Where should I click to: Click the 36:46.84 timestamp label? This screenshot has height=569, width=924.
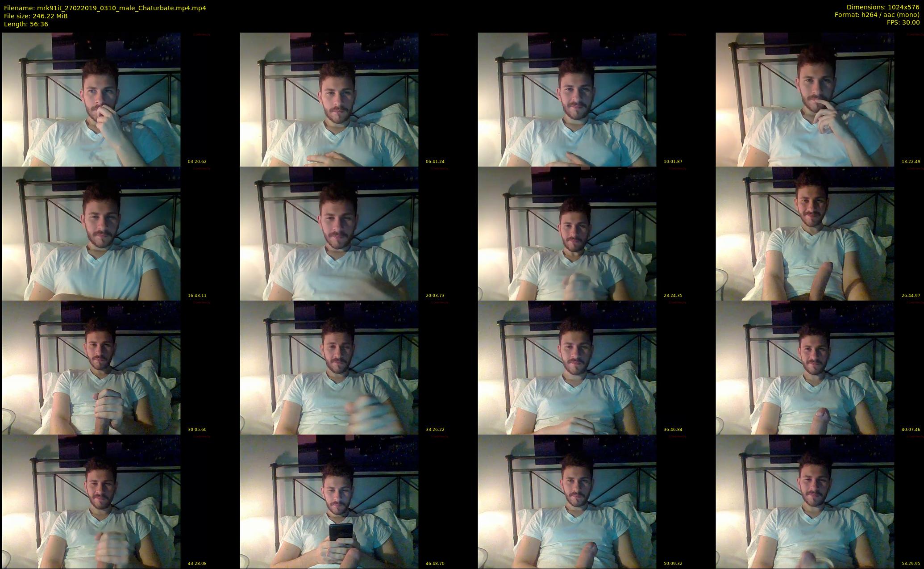pos(673,430)
